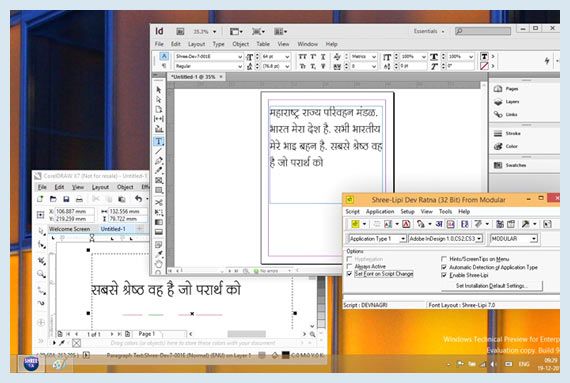Select the Zoom tool in CorelDRAW toolbox
The image size is (570, 383).
click(41, 274)
